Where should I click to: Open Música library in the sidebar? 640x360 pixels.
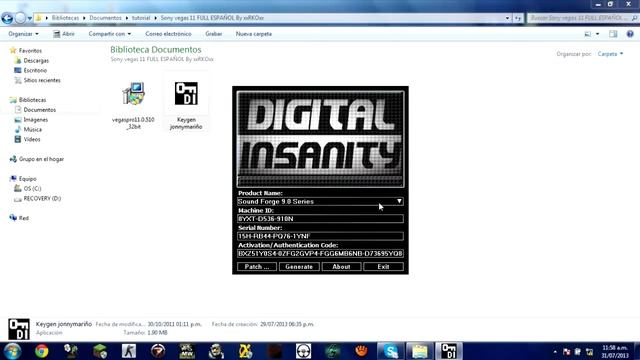pos(28,129)
